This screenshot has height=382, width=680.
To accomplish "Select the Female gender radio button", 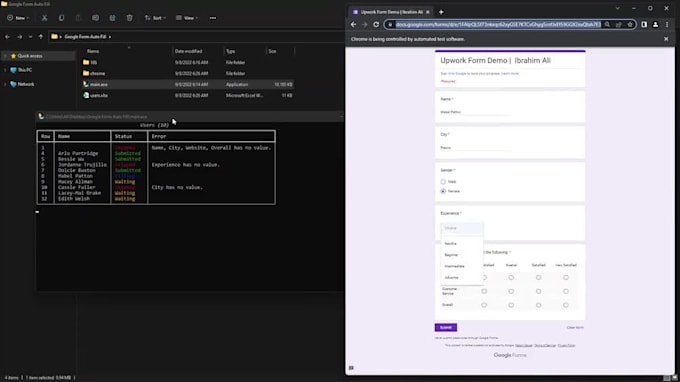I will click(x=443, y=191).
